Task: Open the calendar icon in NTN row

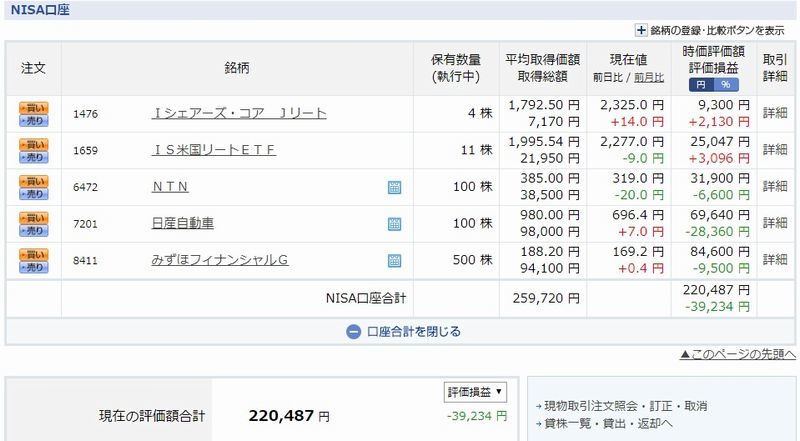Action: 394,187
